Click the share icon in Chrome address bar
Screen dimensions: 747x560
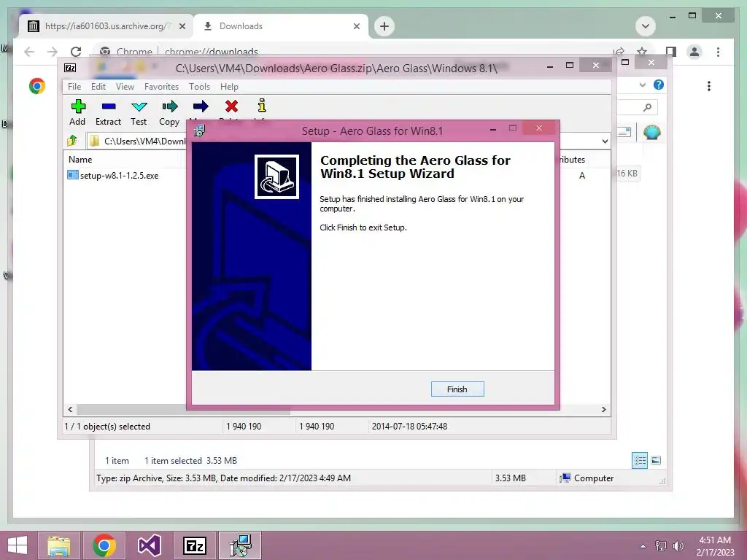[619, 52]
